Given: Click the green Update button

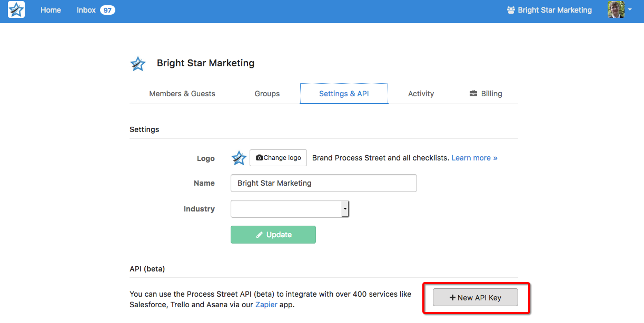Looking at the screenshot, I should (273, 235).
